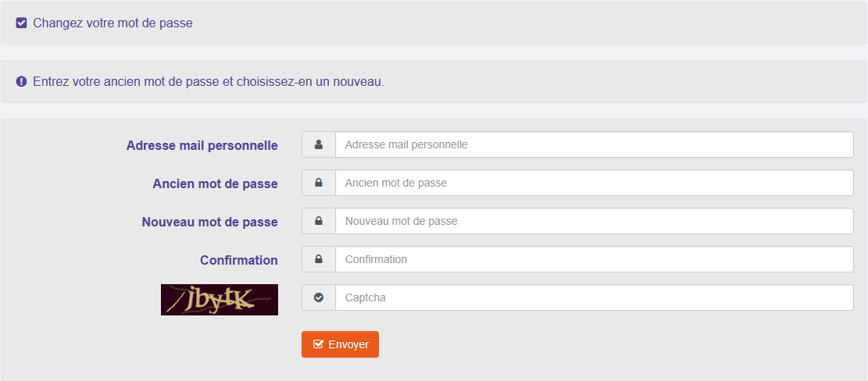
Task: Click the user icon beside the email field
Action: click(x=319, y=144)
